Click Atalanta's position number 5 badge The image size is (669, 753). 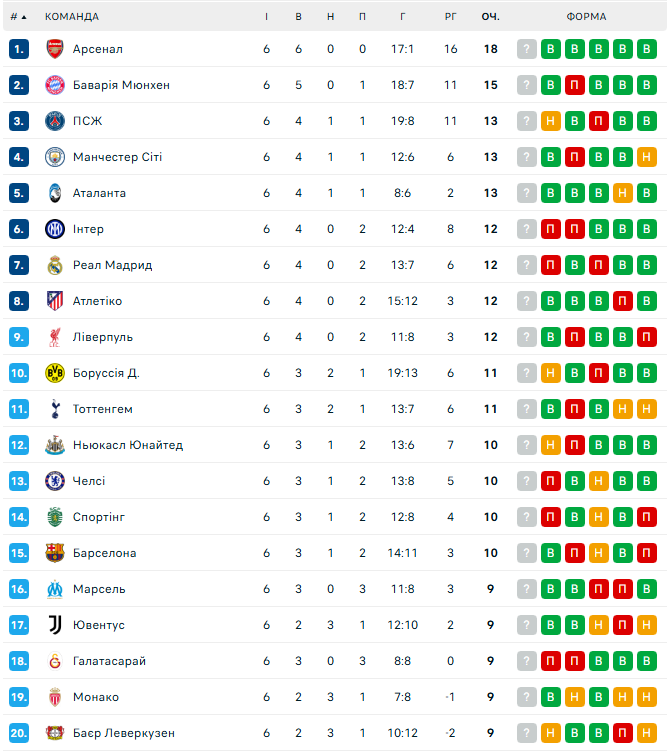click(19, 193)
